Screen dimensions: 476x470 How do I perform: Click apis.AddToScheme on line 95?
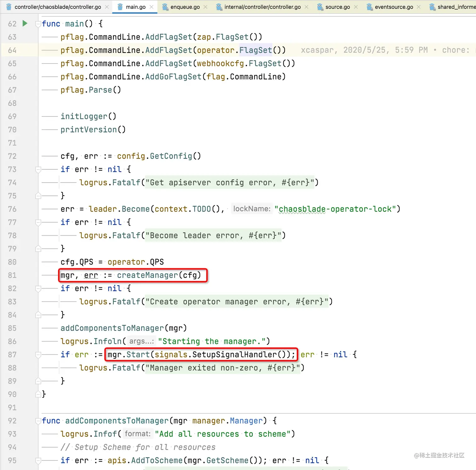[145, 460]
